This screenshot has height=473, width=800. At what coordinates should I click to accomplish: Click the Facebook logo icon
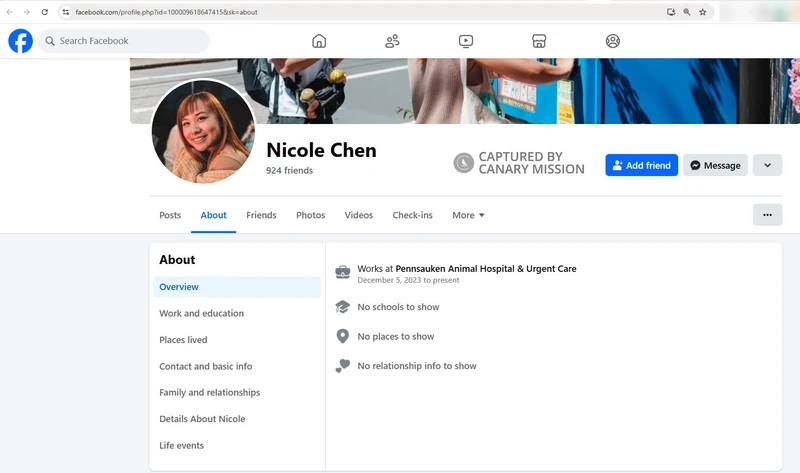pos(20,41)
